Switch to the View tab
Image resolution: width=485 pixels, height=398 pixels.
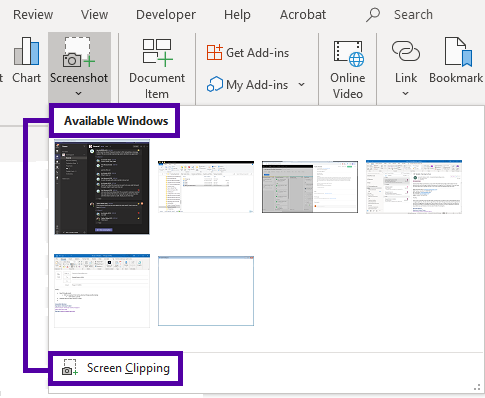[x=94, y=15]
